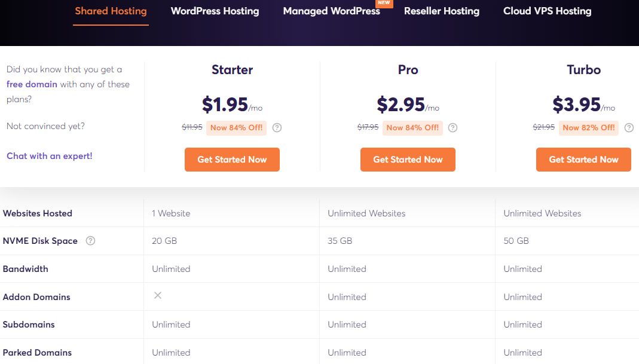
Task: Select the Managed WordPress tab
Action: (331, 11)
